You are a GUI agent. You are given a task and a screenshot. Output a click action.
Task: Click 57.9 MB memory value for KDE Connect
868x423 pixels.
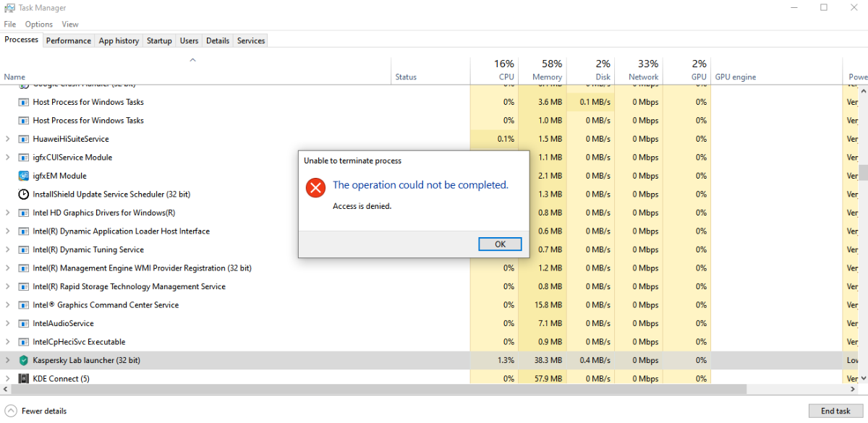pyautogui.click(x=548, y=379)
